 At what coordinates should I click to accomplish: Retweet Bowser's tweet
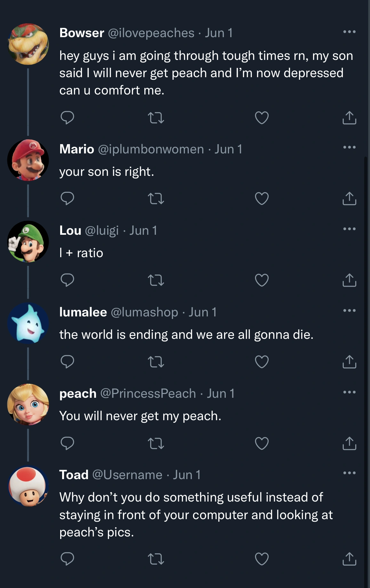tap(156, 118)
